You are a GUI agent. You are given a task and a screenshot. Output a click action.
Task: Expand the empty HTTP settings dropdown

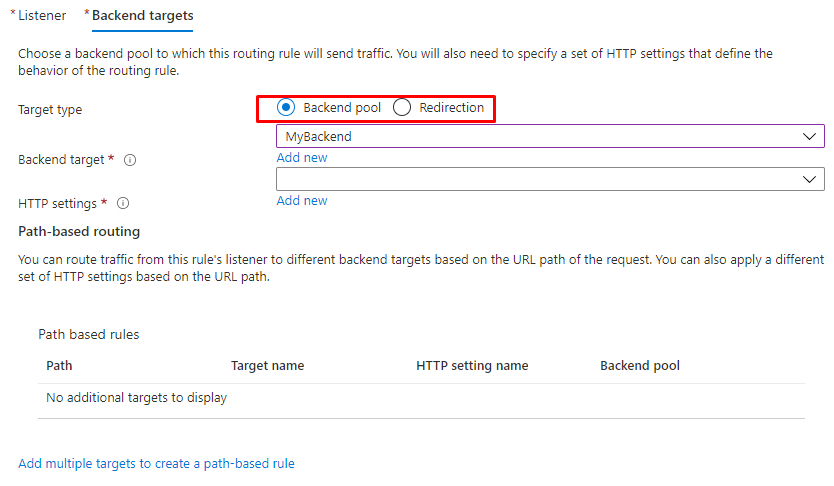coord(549,179)
